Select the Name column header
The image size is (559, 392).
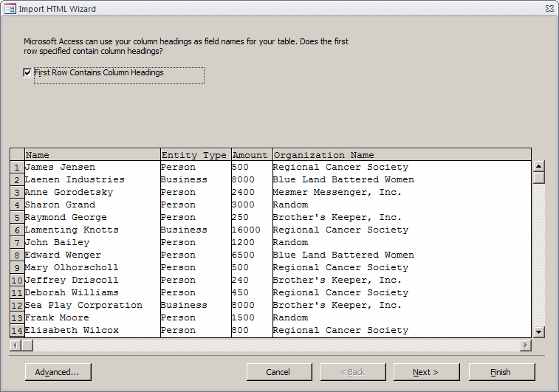click(92, 155)
